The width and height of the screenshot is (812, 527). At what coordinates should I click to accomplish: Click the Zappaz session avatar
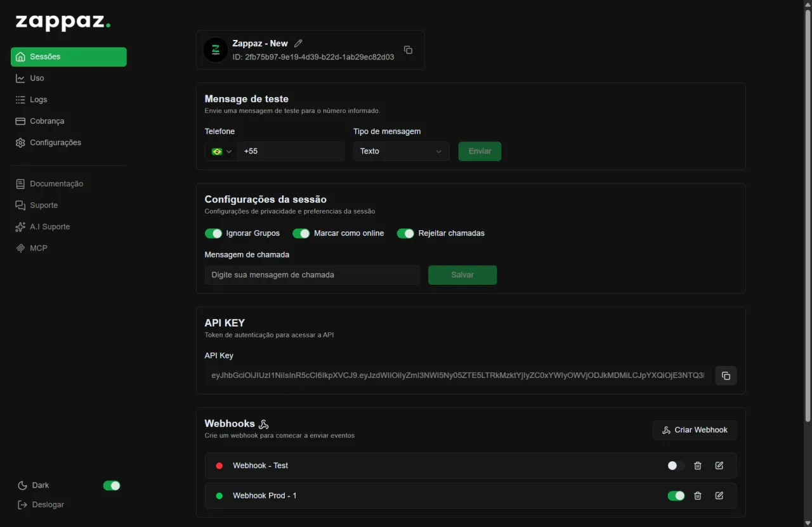tap(216, 49)
